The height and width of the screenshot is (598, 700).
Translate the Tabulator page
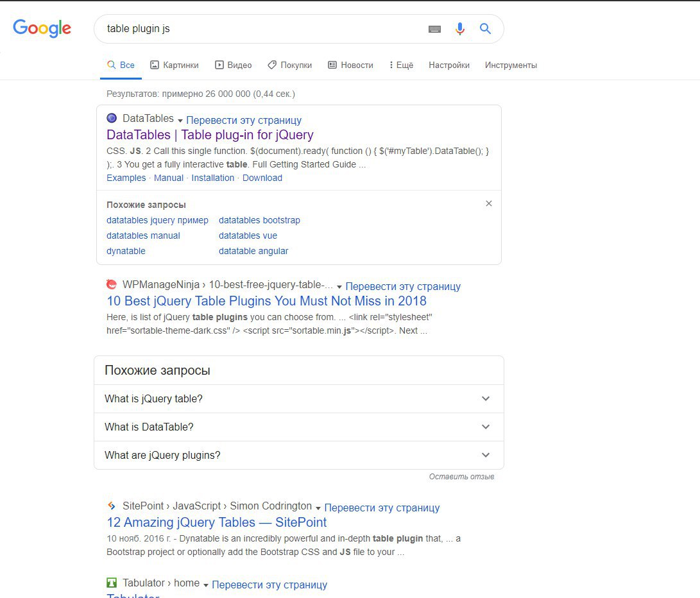[269, 585]
